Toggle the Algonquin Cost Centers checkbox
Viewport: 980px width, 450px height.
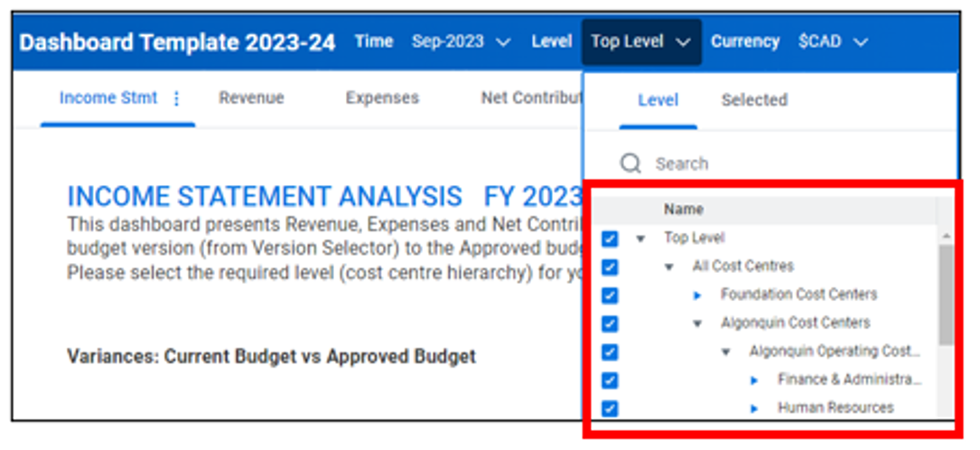coord(610,323)
